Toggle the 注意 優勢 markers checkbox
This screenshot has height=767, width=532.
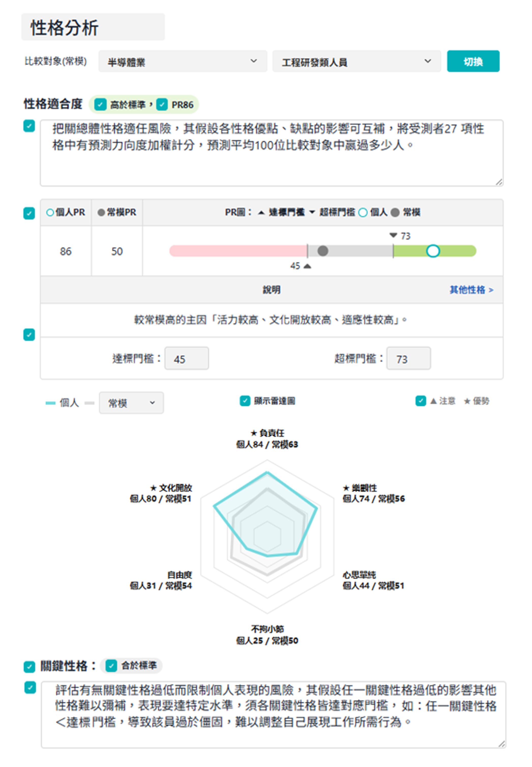421,401
